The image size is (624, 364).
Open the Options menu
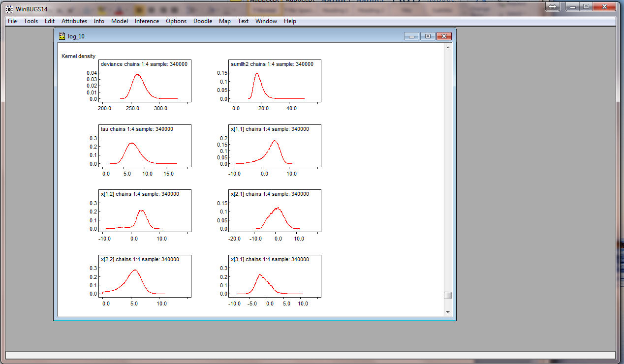pyautogui.click(x=176, y=21)
